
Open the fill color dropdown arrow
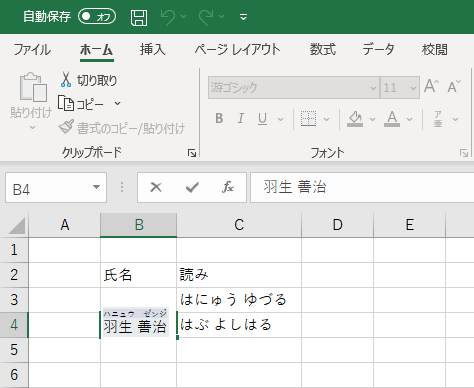373,119
